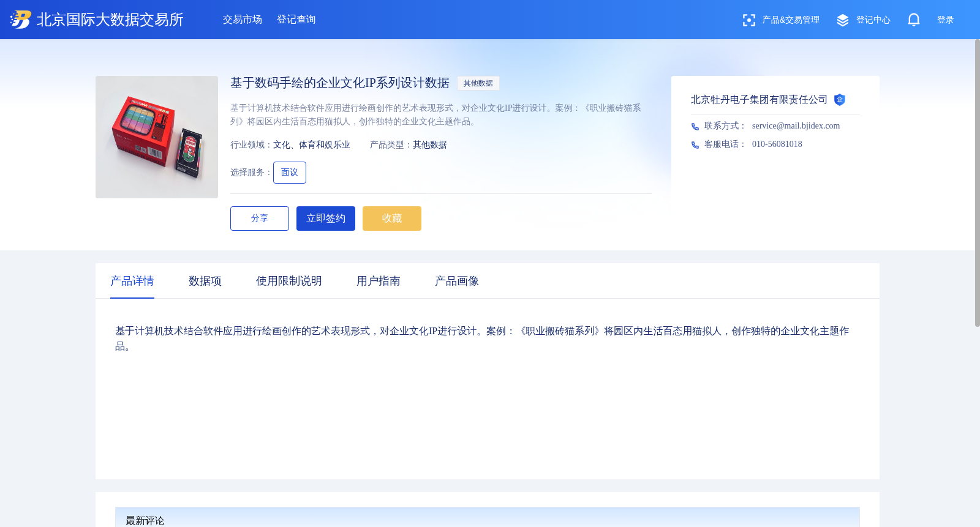The image size is (980, 527).
Task: Click the 立即签约 button
Action: pos(326,219)
